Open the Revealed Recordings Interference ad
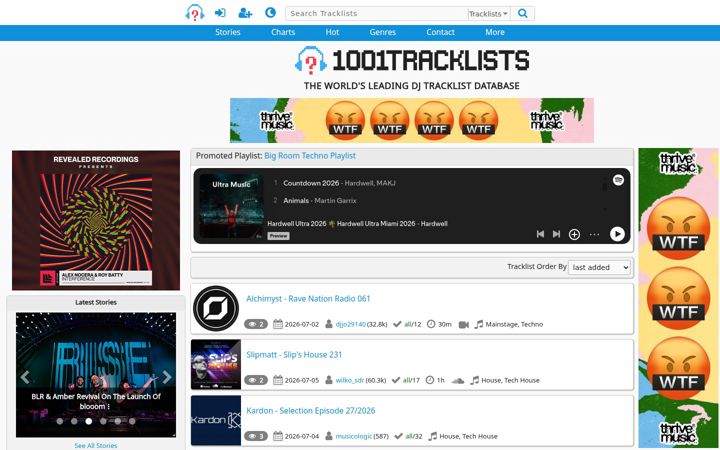720x450 pixels. 96,220
